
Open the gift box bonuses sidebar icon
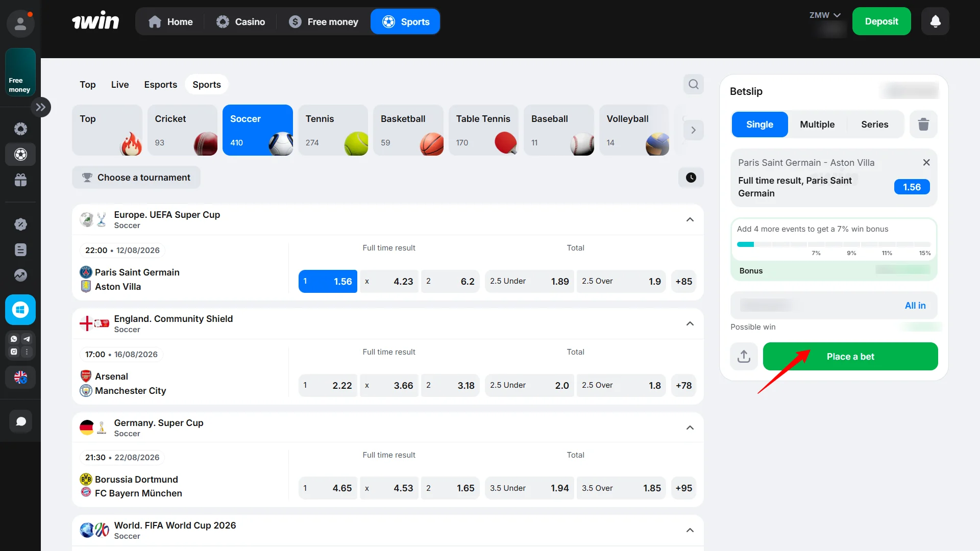(20, 180)
